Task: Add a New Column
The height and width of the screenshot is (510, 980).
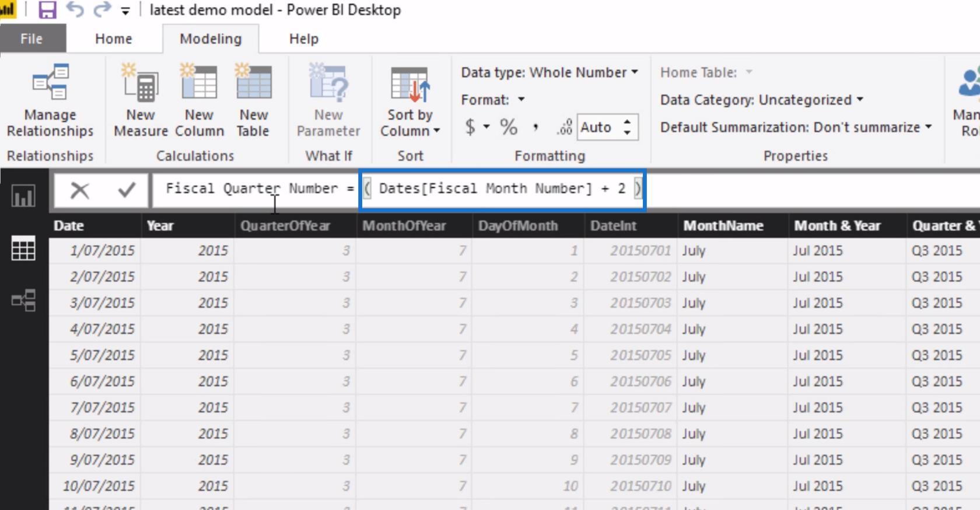Action: pyautogui.click(x=199, y=101)
